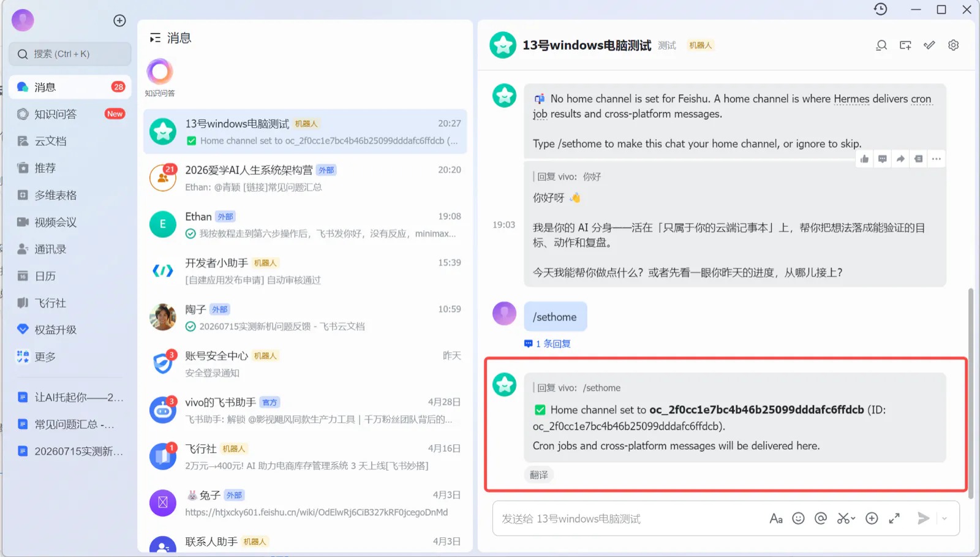Click search-in-chat icon in header
This screenshot has width=980, height=557.
click(x=881, y=45)
